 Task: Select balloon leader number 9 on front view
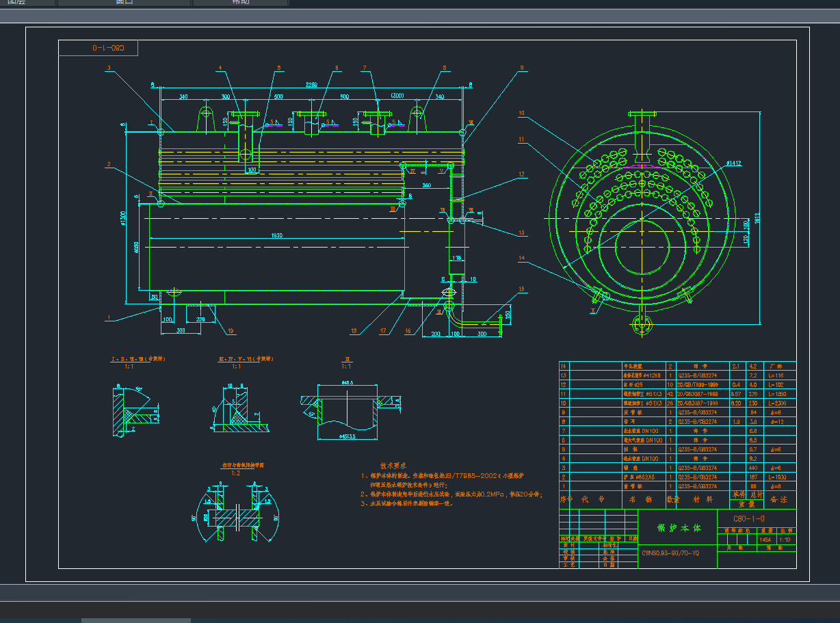click(x=521, y=68)
